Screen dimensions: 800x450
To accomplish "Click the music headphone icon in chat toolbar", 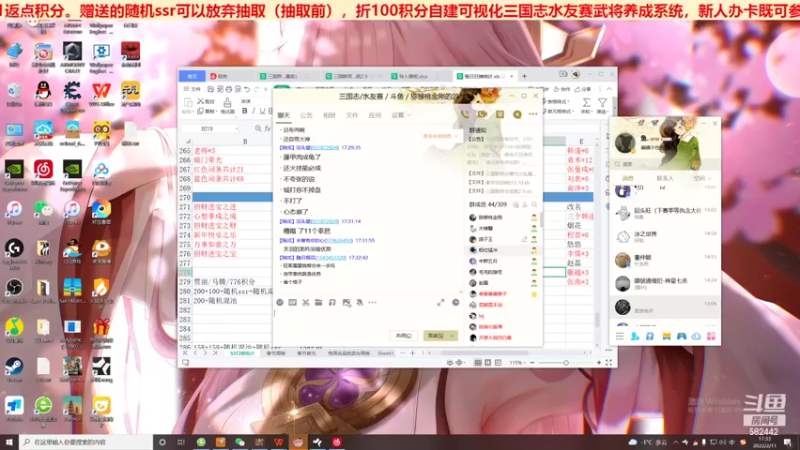I will (x=332, y=303).
